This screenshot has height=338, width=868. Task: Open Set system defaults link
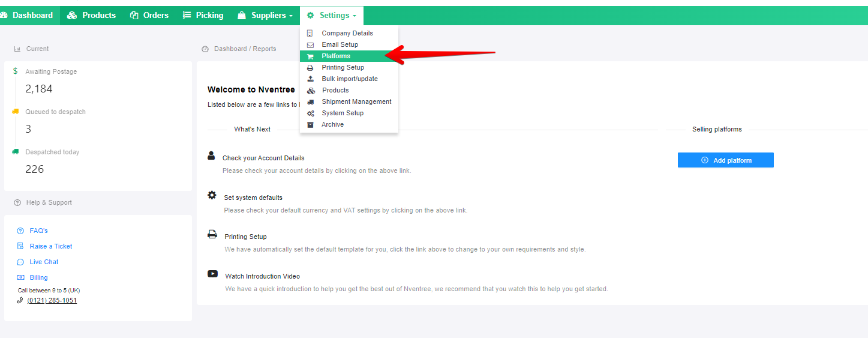coord(253,198)
